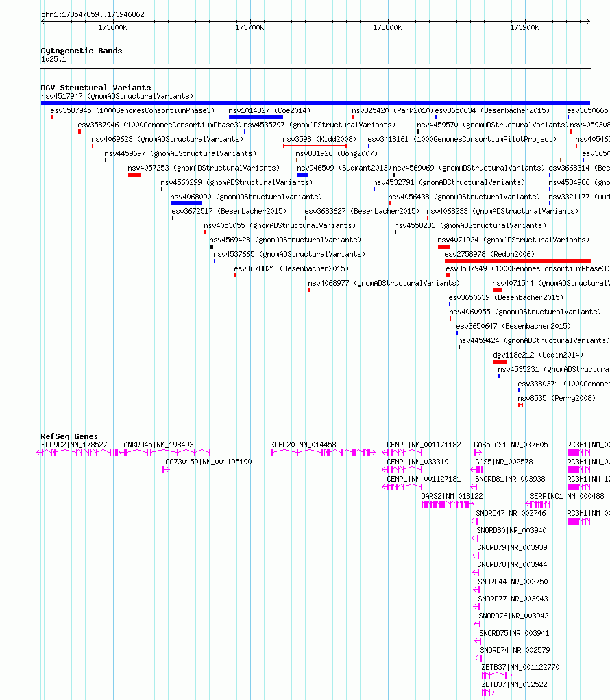The height and width of the screenshot is (700, 610).
Task: Open the ZBTB37|NM_001122770 gene label
Action: tap(520, 667)
